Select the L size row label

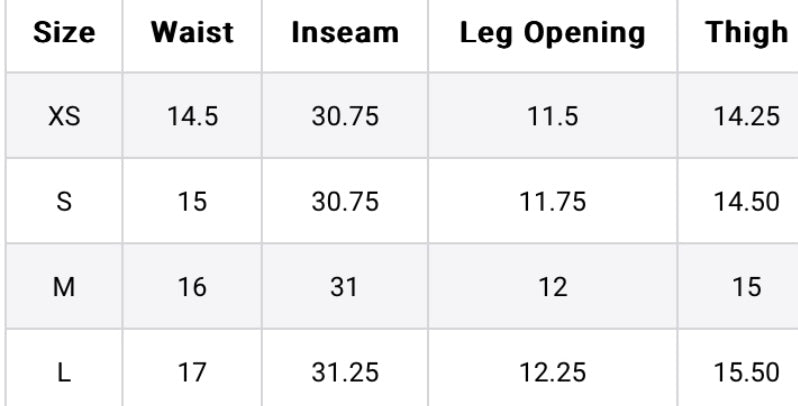[x=64, y=373]
